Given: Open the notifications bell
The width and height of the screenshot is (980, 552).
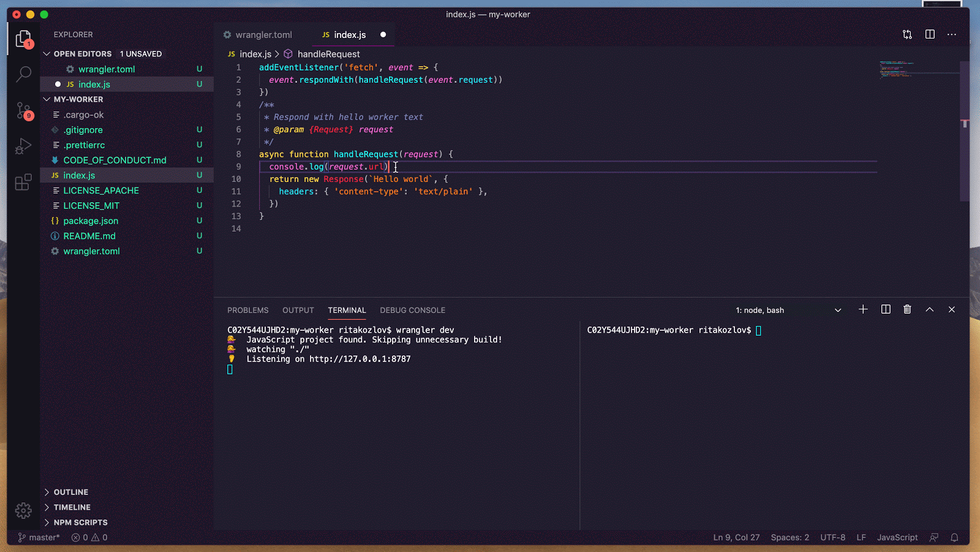Looking at the screenshot, I should pos(954,538).
